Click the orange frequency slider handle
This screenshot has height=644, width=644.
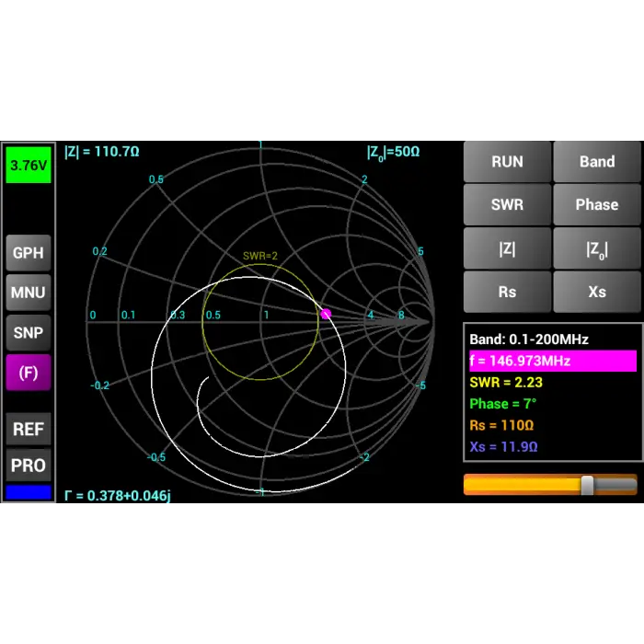tap(587, 485)
